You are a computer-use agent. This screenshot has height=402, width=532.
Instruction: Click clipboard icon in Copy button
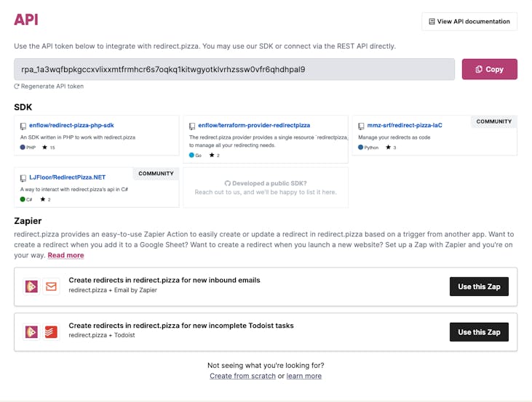point(479,69)
